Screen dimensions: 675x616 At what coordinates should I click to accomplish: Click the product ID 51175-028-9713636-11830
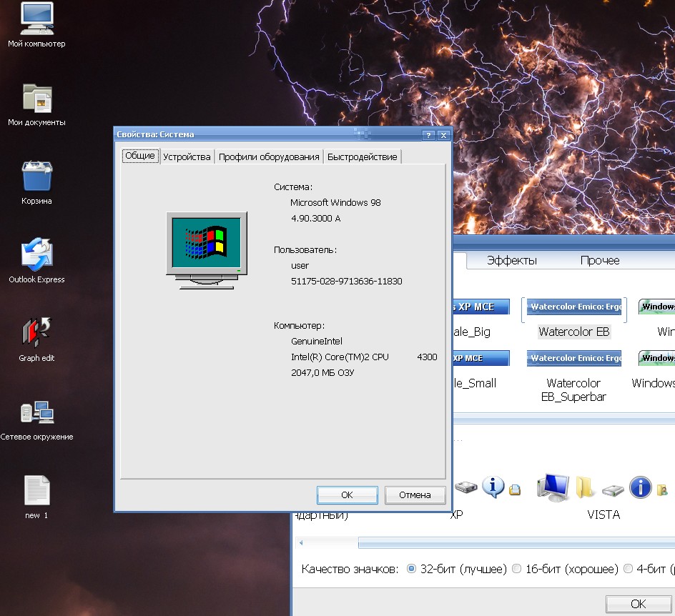click(x=347, y=282)
